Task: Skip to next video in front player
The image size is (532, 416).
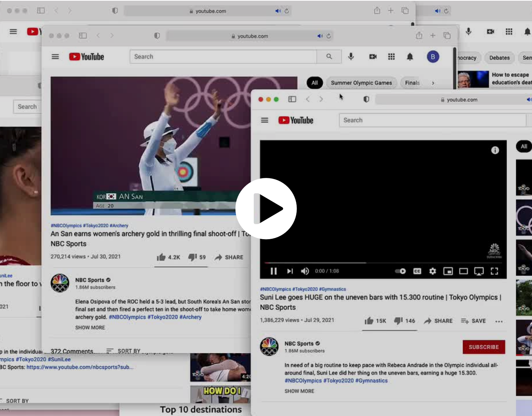Action: pos(290,271)
